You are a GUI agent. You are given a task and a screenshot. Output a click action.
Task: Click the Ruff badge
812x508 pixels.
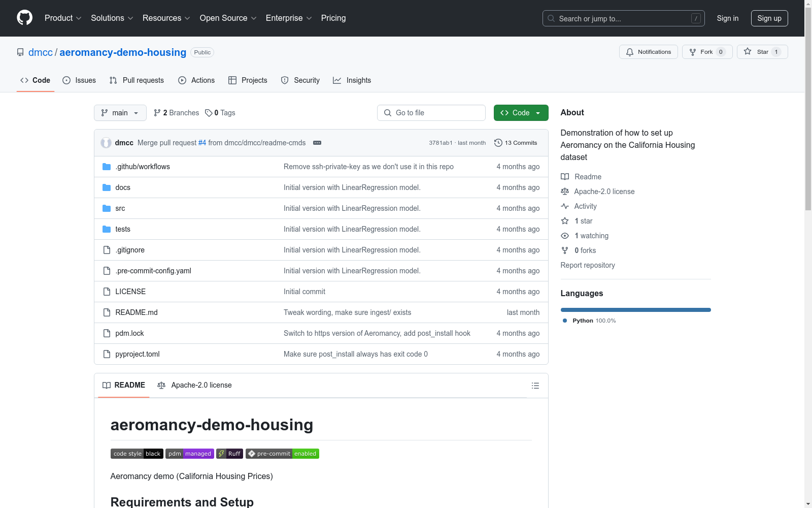click(230, 454)
